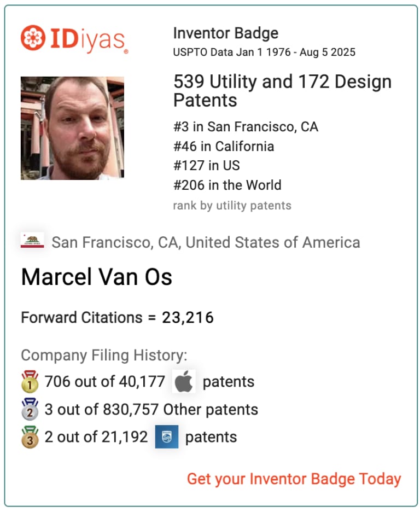Image resolution: width=420 pixels, height=512 pixels.
Task: Click the '#127 in US' rank
Action: click(206, 166)
